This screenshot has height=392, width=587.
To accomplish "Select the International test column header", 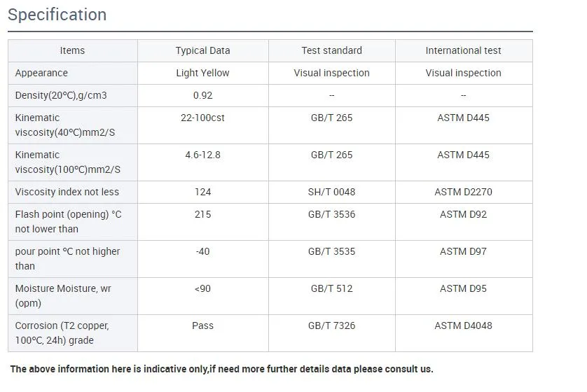I will (x=463, y=50).
